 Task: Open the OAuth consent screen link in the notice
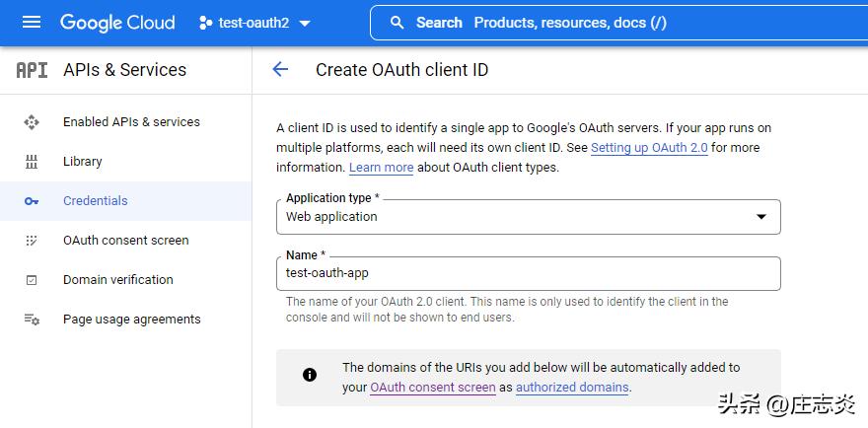[433, 388]
